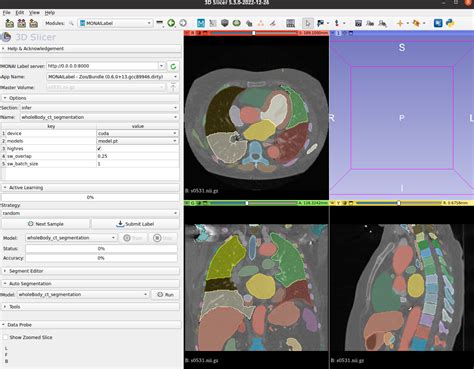Click the upload volume arrow next to Master Volume
474x369 pixels.
pyautogui.click(x=173, y=87)
